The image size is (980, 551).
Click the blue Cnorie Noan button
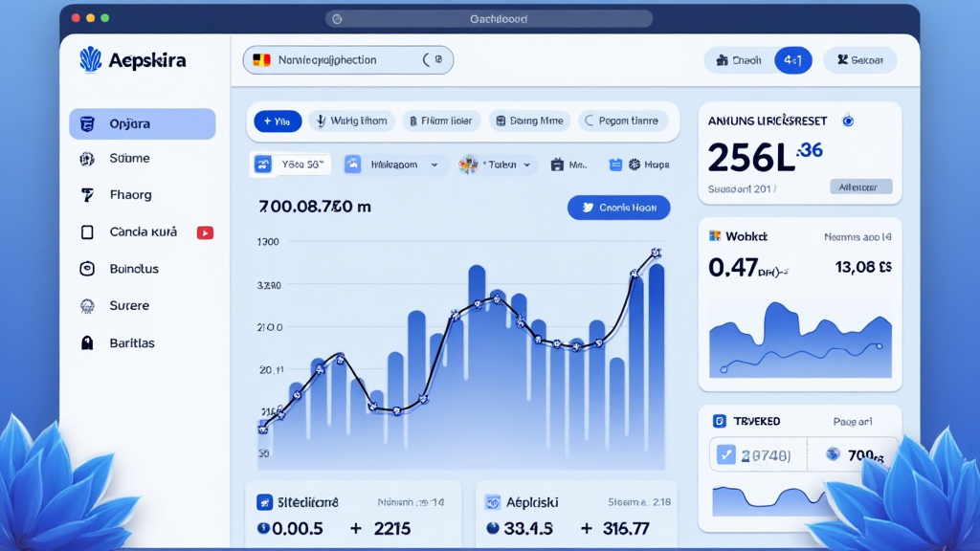[x=618, y=208]
